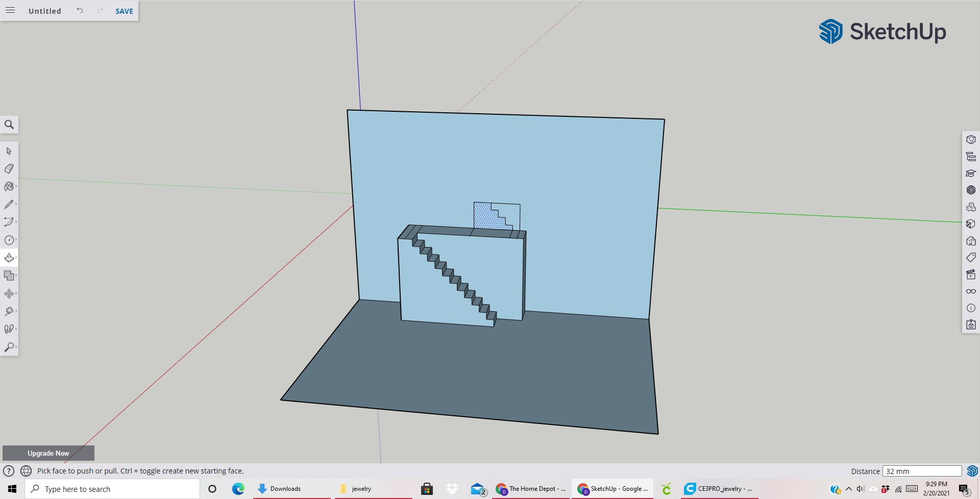Click the SAVE button
The image size is (980, 499).
click(x=124, y=11)
